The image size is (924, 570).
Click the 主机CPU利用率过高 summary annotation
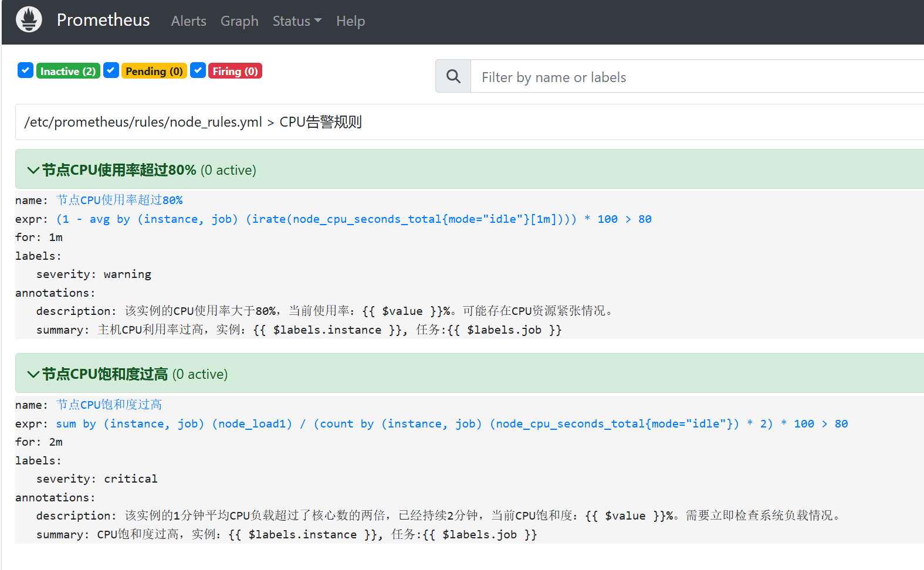pyautogui.click(x=299, y=330)
